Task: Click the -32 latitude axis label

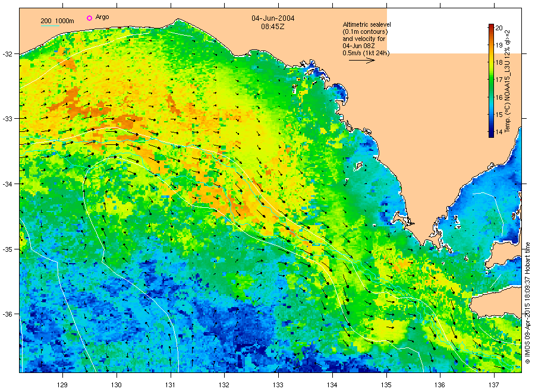Action: [7, 54]
